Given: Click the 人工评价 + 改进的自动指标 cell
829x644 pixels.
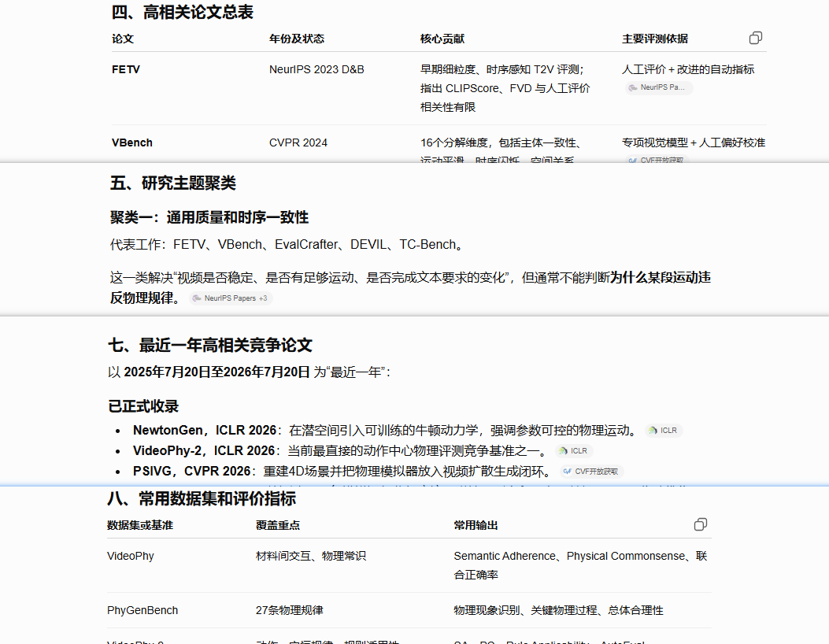Looking at the screenshot, I should tap(688, 69).
